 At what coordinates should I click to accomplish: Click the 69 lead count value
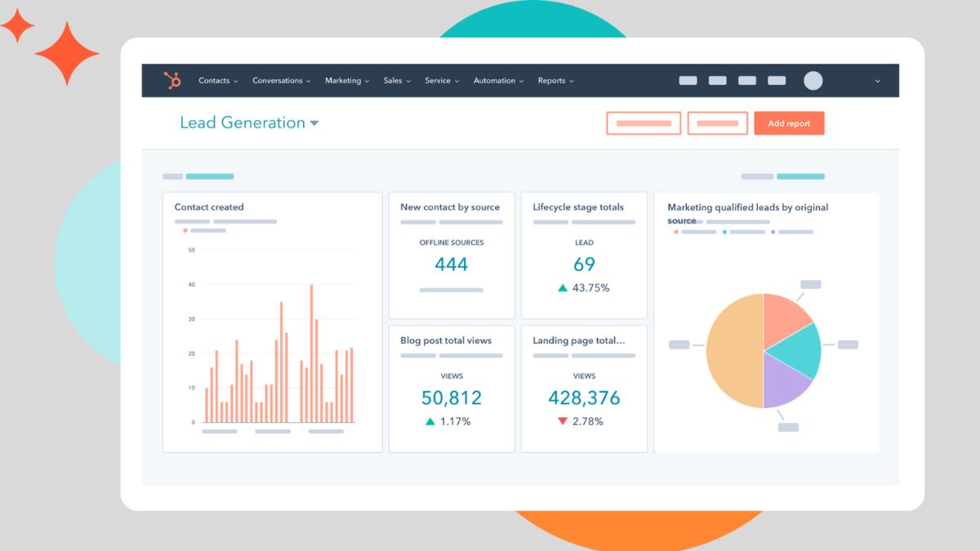(584, 264)
